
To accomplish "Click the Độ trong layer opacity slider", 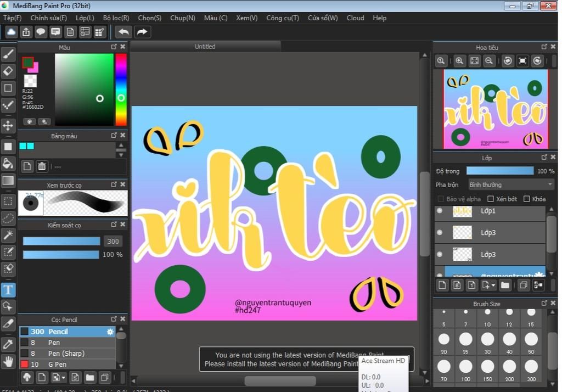I will [500, 171].
